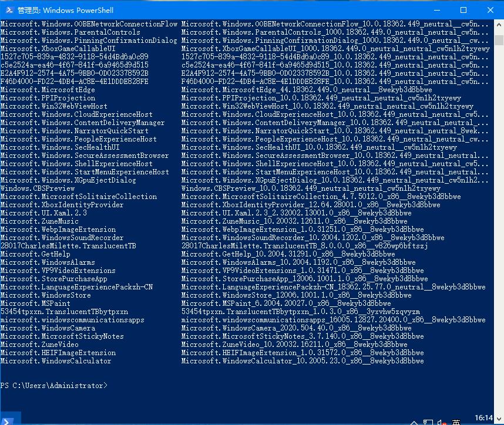Click the PowerShell icon on the taskbar
504x425 pixels.
pos(7,420)
